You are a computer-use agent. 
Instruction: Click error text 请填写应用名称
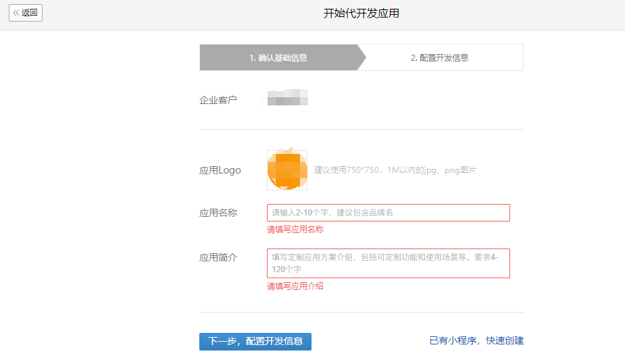[x=295, y=230]
